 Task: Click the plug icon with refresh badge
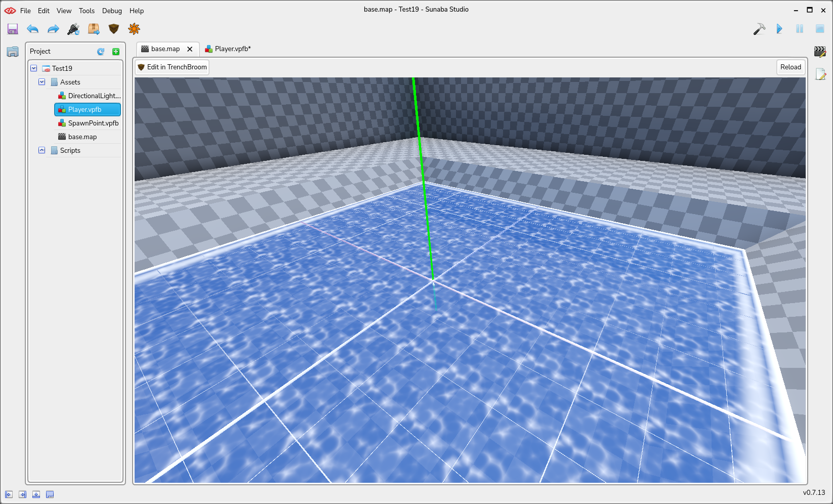[73, 29]
